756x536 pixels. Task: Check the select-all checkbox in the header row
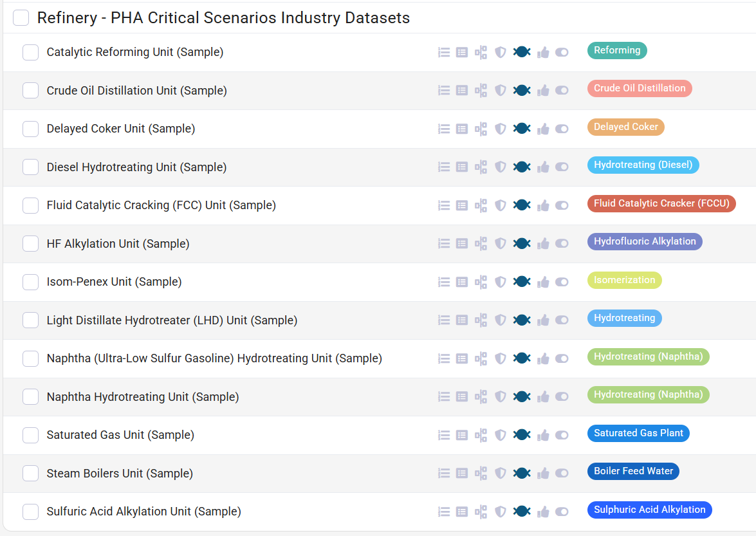pyautogui.click(x=21, y=17)
